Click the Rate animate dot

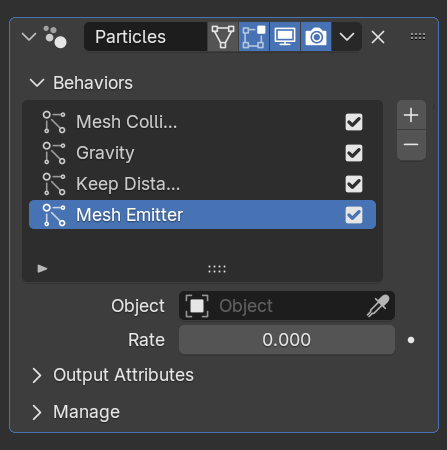coord(411,340)
